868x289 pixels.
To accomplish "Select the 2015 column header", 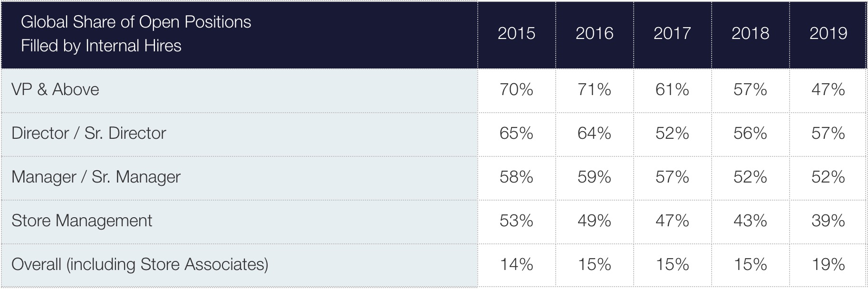I will tap(516, 33).
